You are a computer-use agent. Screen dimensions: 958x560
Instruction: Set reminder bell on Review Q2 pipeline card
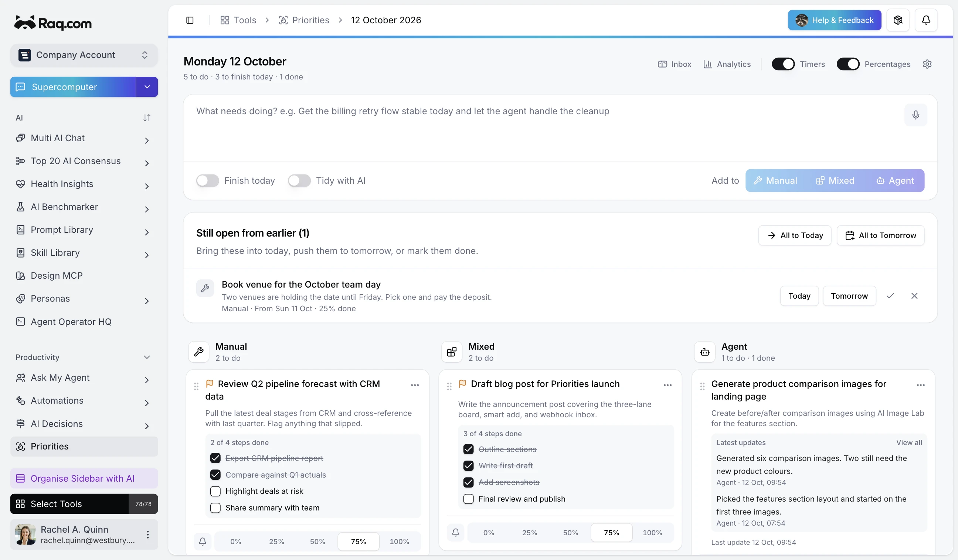tap(203, 541)
